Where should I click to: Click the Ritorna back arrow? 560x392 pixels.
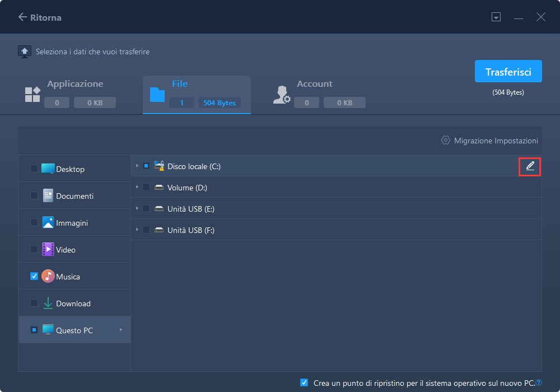(22, 17)
